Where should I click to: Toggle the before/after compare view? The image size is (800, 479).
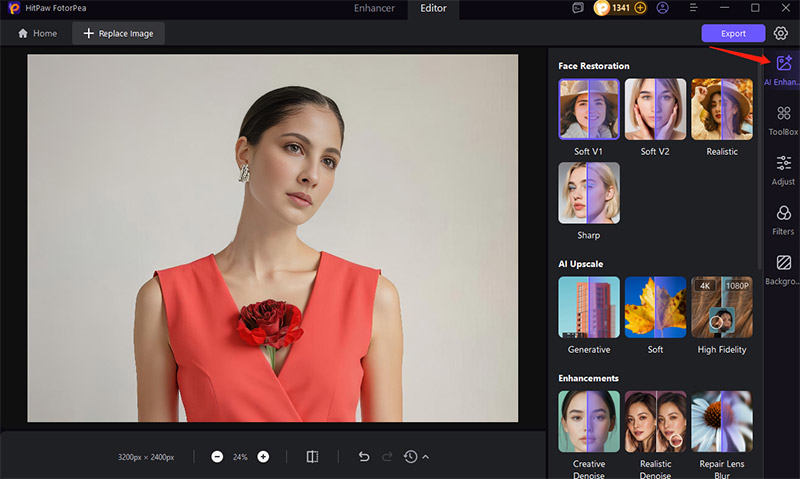pyautogui.click(x=312, y=457)
